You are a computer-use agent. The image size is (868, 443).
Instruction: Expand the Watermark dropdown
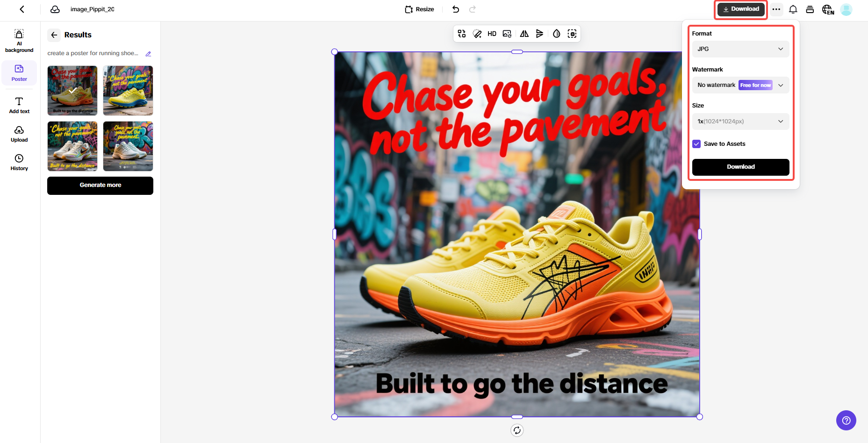(x=740, y=85)
